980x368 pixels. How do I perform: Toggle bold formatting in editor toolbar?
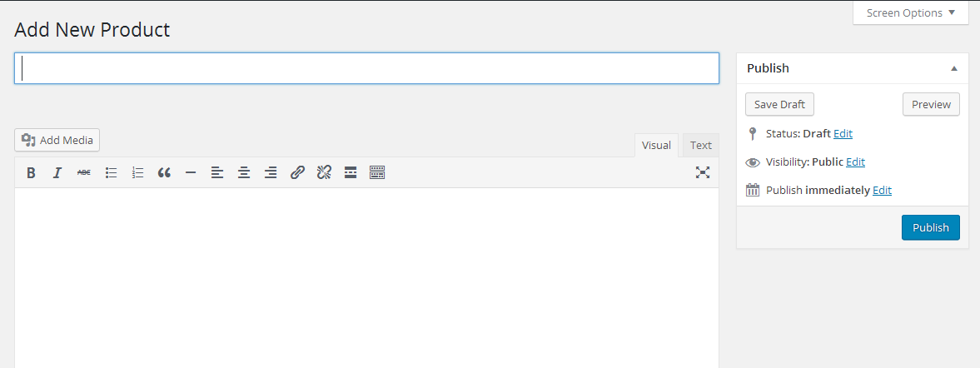coord(31,173)
